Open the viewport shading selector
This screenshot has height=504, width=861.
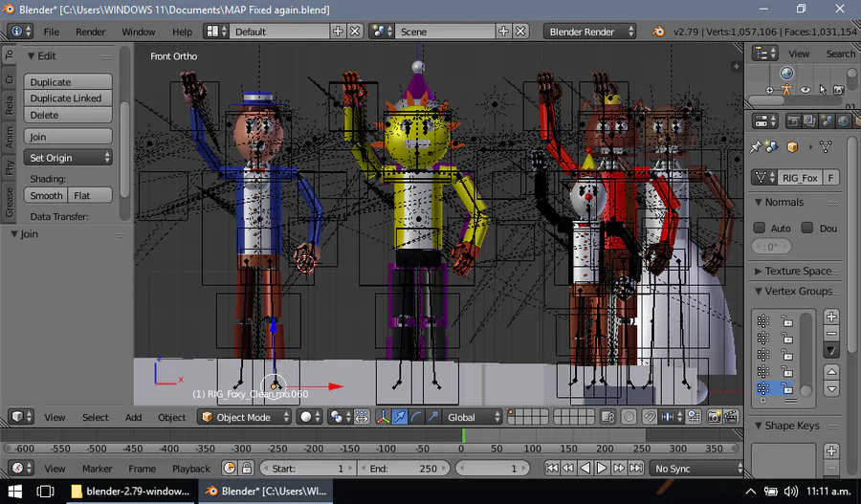pos(310,417)
